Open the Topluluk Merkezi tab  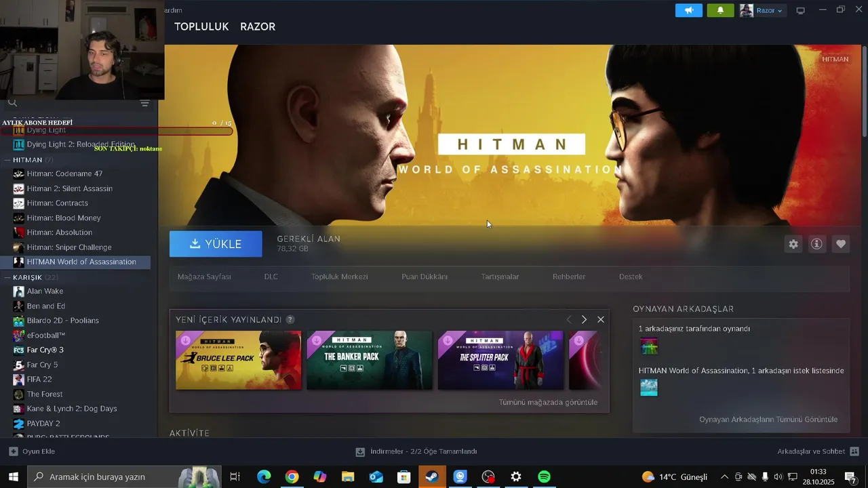tap(340, 277)
